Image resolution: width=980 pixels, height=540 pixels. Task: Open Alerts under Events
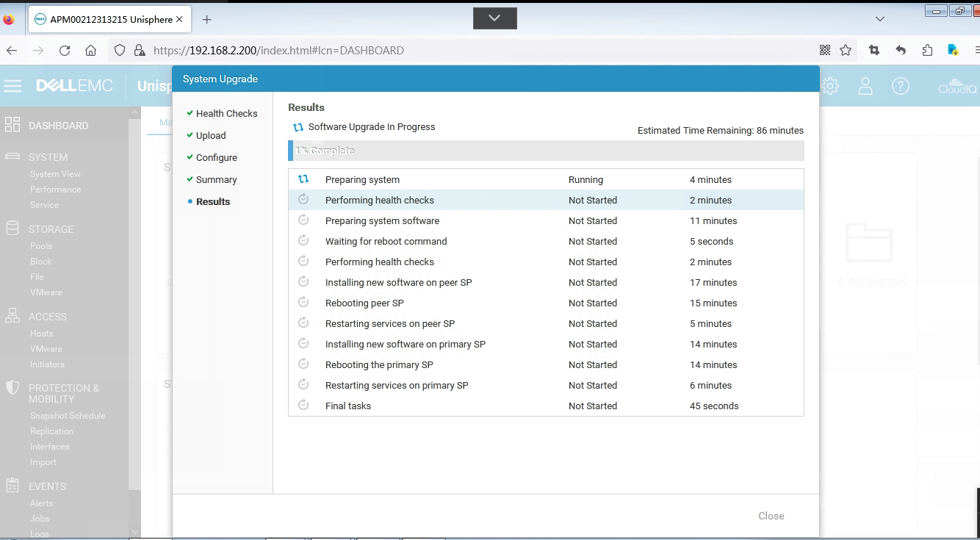point(42,503)
